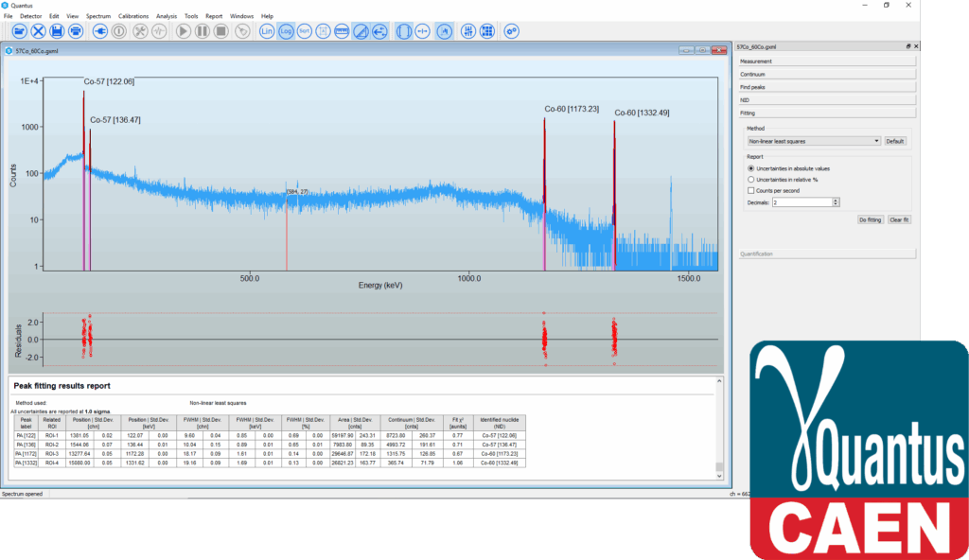The image size is (969, 560).
Task: Open detector settings wrench icon
Action: pyautogui.click(x=140, y=31)
